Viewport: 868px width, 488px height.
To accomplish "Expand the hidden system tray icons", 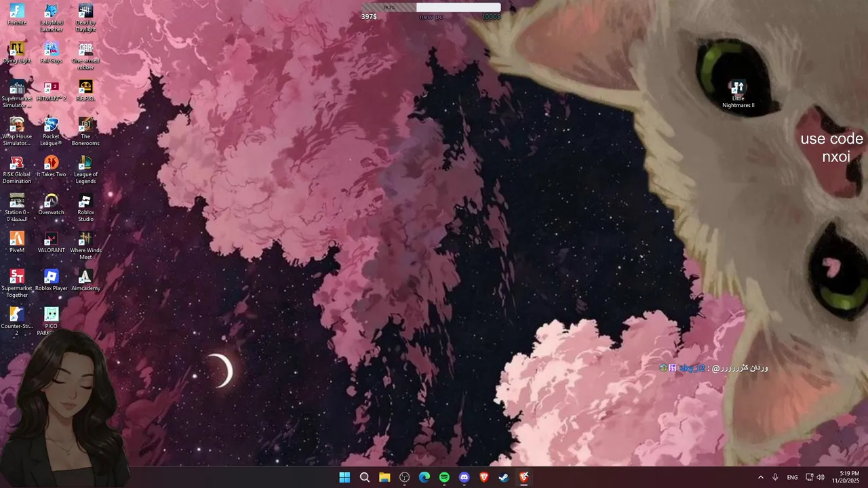I will tap(760, 477).
